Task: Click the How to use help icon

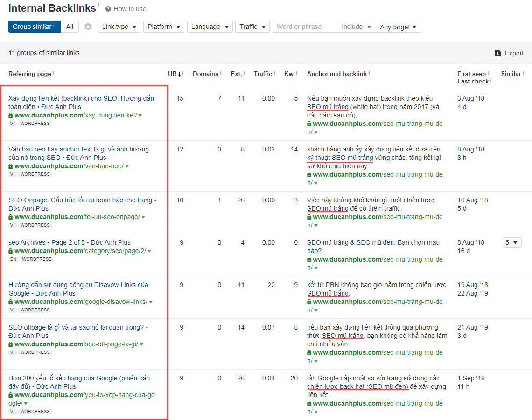Action: click(x=108, y=9)
